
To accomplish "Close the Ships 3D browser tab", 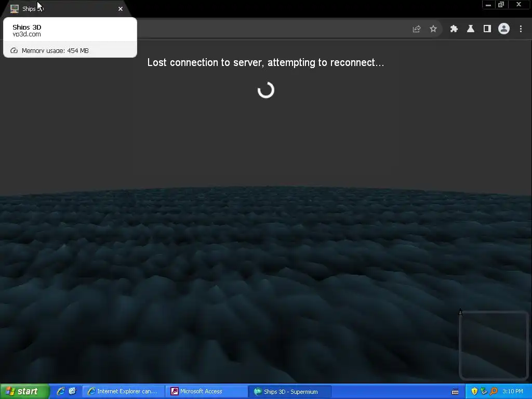I will (x=121, y=9).
